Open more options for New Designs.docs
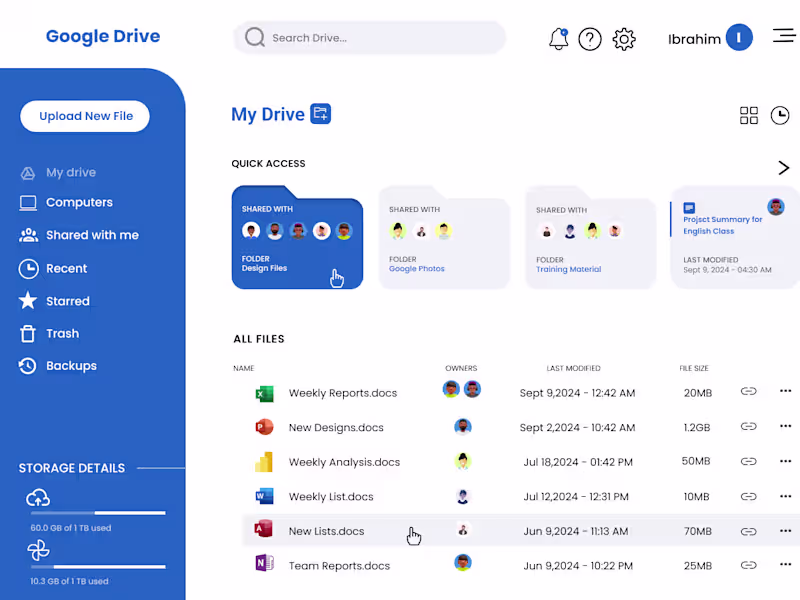 pyautogui.click(x=785, y=426)
